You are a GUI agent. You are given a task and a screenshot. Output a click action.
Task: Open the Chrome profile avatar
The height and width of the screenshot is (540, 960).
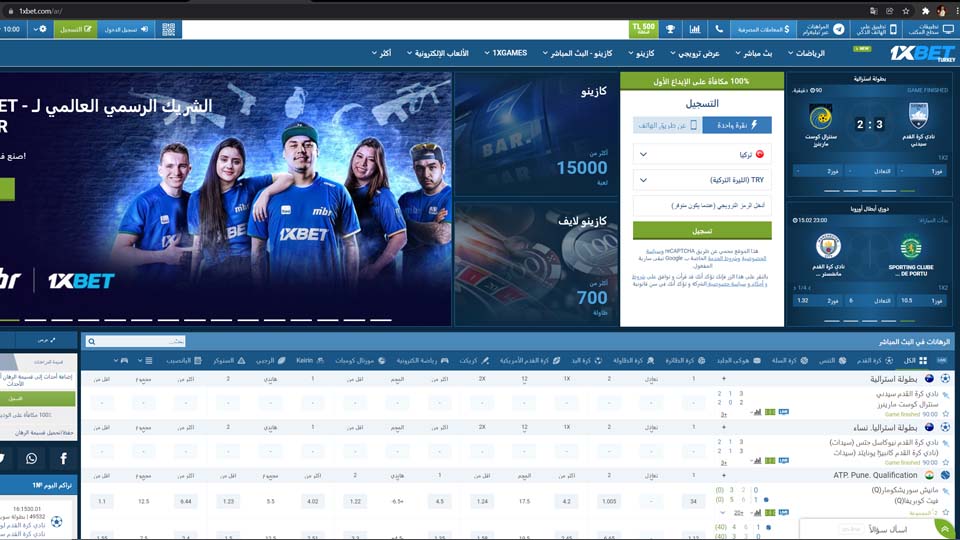(942, 11)
